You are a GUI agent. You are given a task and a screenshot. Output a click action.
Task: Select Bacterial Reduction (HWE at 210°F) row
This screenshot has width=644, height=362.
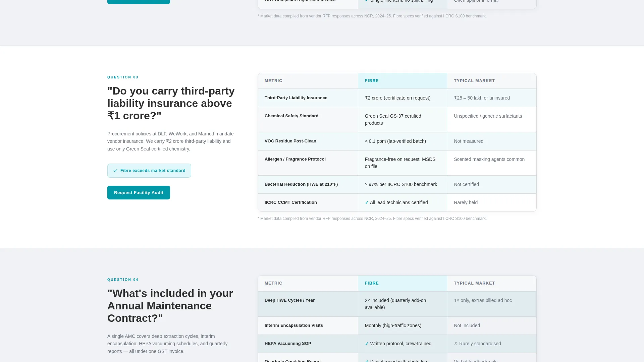click(397, 184)
